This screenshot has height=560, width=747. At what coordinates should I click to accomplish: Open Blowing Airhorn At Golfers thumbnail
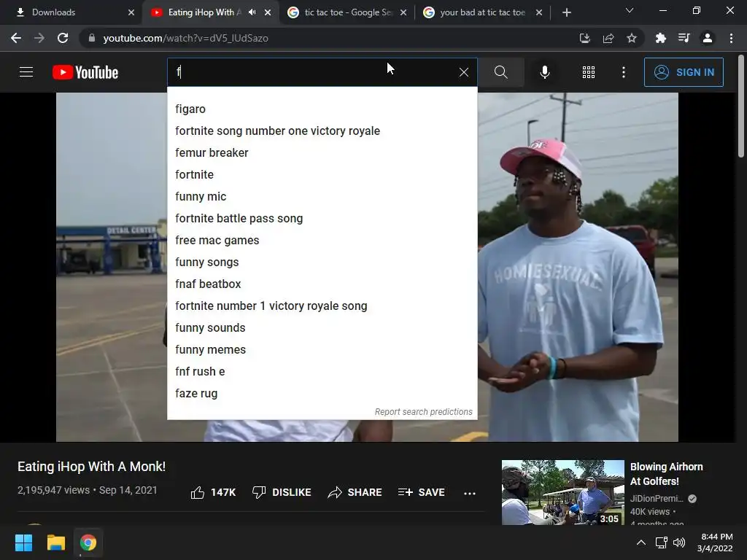coord(562,492)
